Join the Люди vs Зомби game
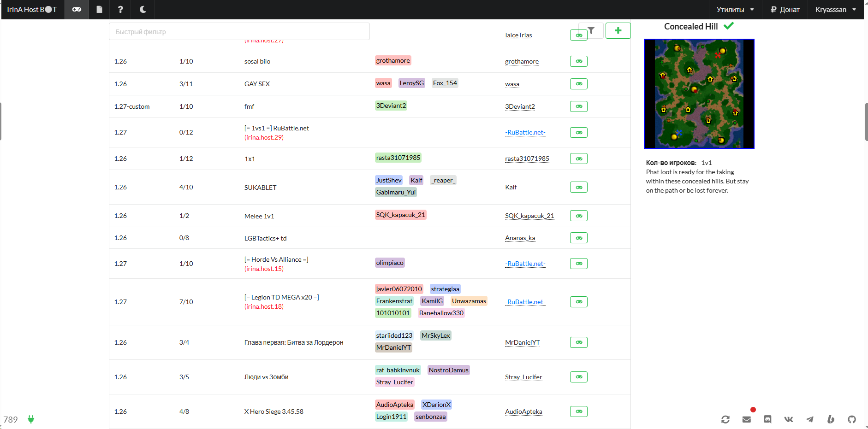The image size is (868, 429). point(579,377)
